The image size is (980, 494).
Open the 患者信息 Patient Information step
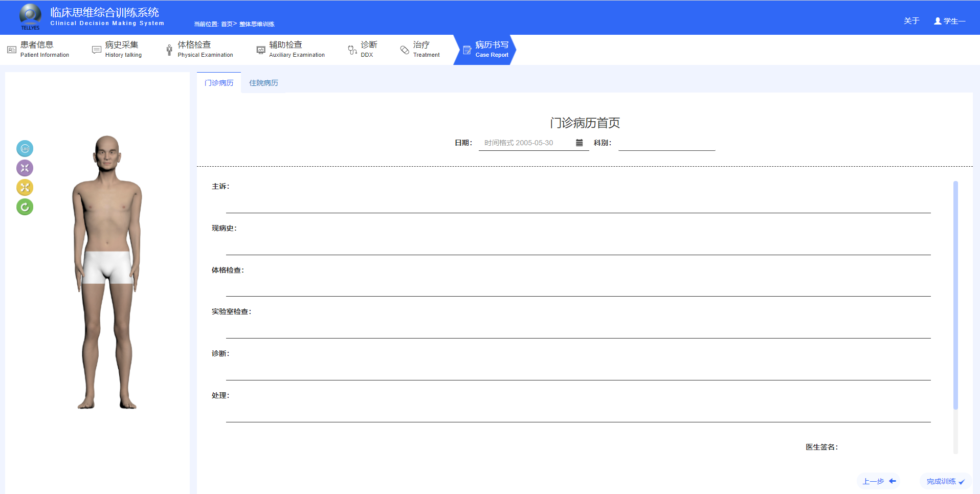pyautogui.click(x=38, y=50)
